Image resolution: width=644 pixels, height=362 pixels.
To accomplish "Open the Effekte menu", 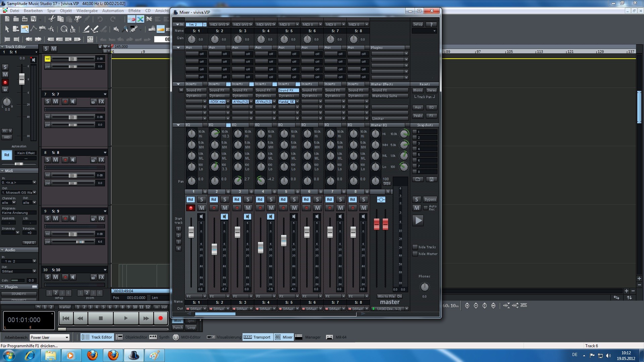I will coord(134,10).
